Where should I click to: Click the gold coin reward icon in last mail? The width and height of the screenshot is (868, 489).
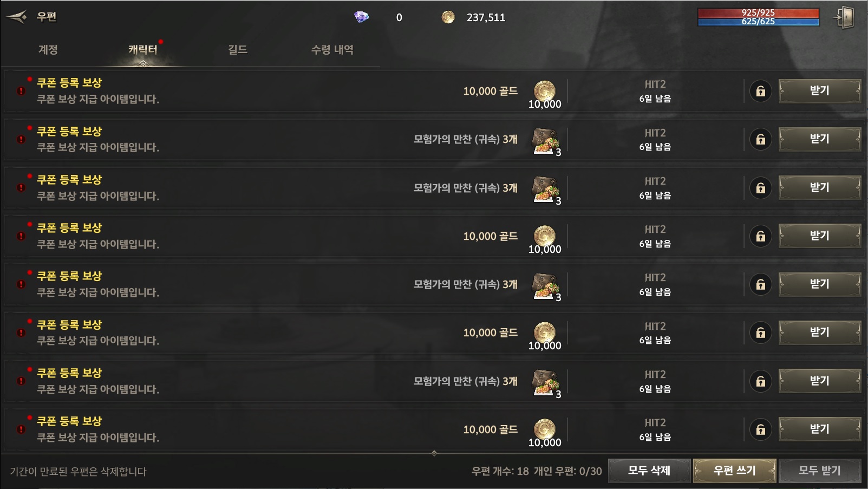[x=545, y=430]
